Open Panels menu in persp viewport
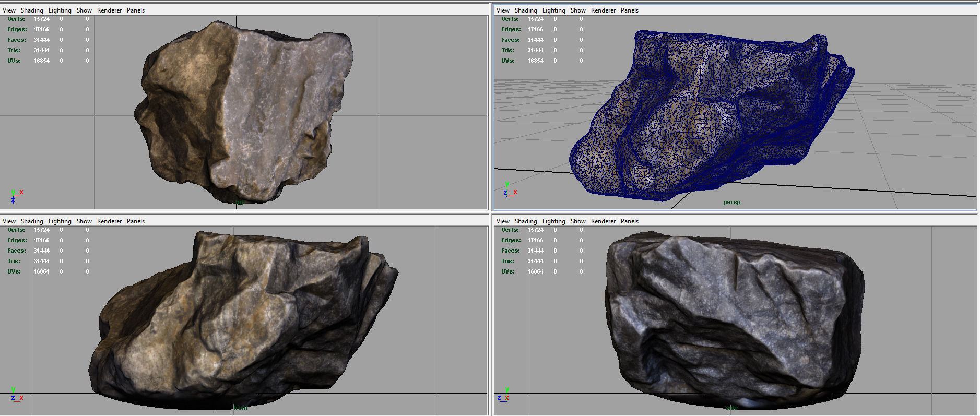 click(x=630, y=10)
